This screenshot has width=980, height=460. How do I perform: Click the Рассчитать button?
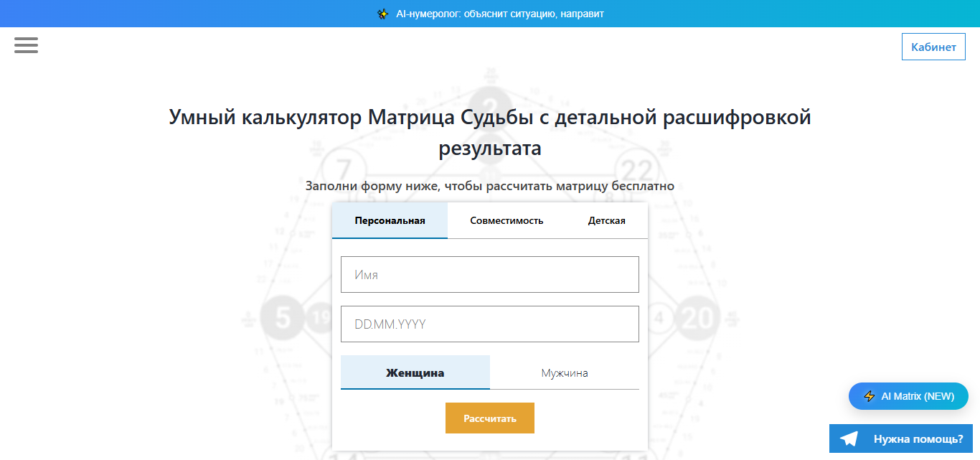click(x=490, y=418)
